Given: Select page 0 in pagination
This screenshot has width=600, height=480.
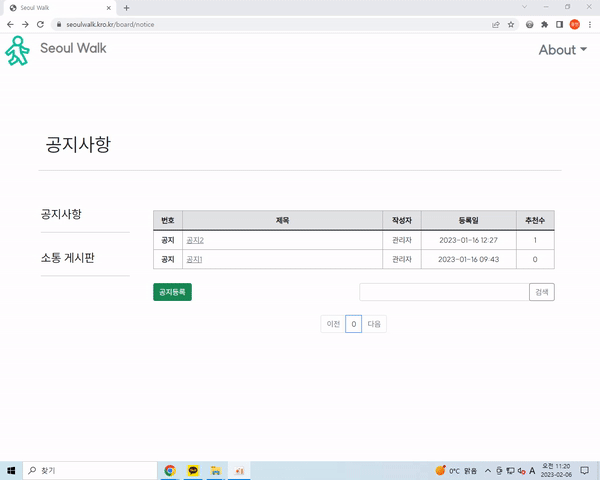Looking at the screenshot, I should point(354,324).
